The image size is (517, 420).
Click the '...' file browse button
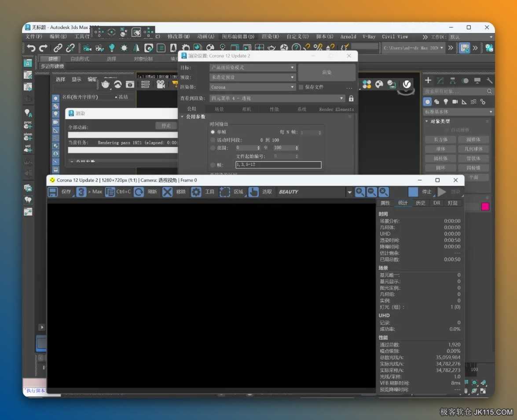(x=349, y=88)
